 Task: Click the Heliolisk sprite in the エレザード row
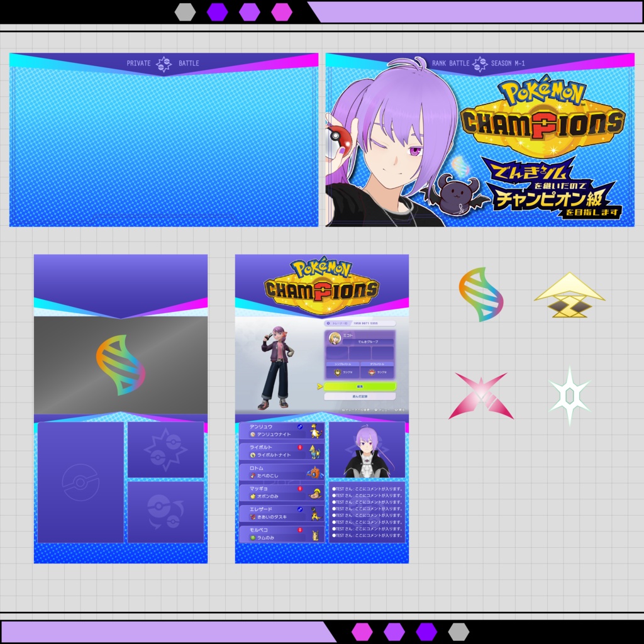pos(316,514)
